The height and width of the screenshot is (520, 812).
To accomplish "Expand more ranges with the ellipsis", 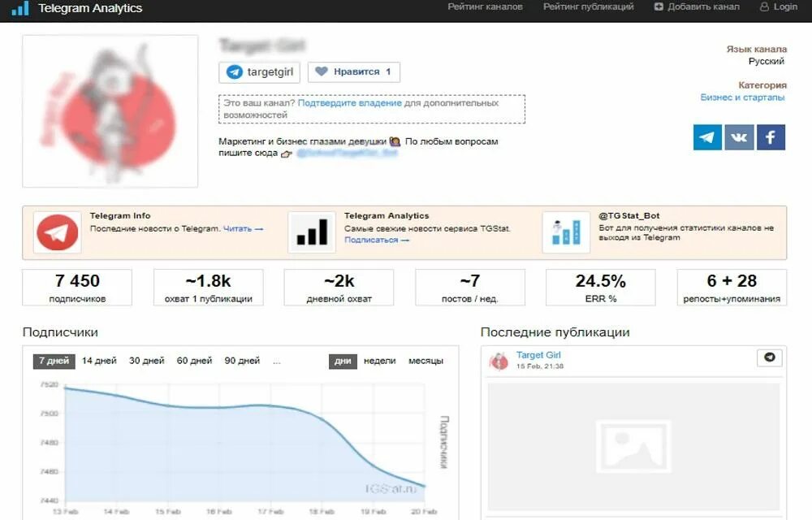I will coord(277,362).
